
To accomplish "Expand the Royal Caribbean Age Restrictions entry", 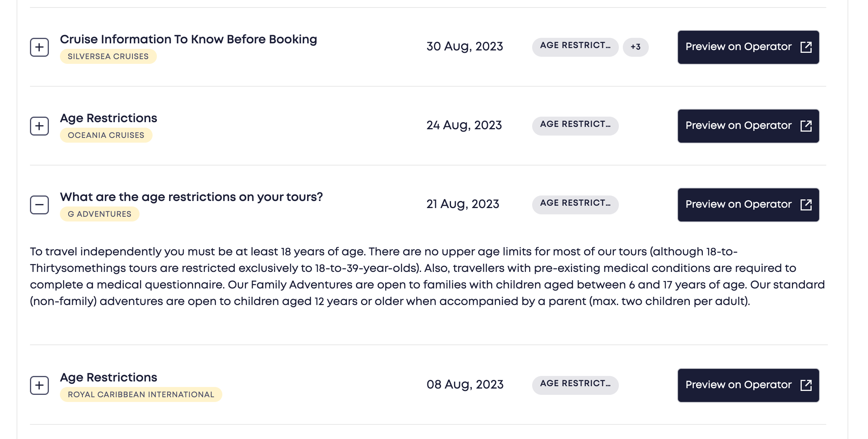I will point(39,385).
